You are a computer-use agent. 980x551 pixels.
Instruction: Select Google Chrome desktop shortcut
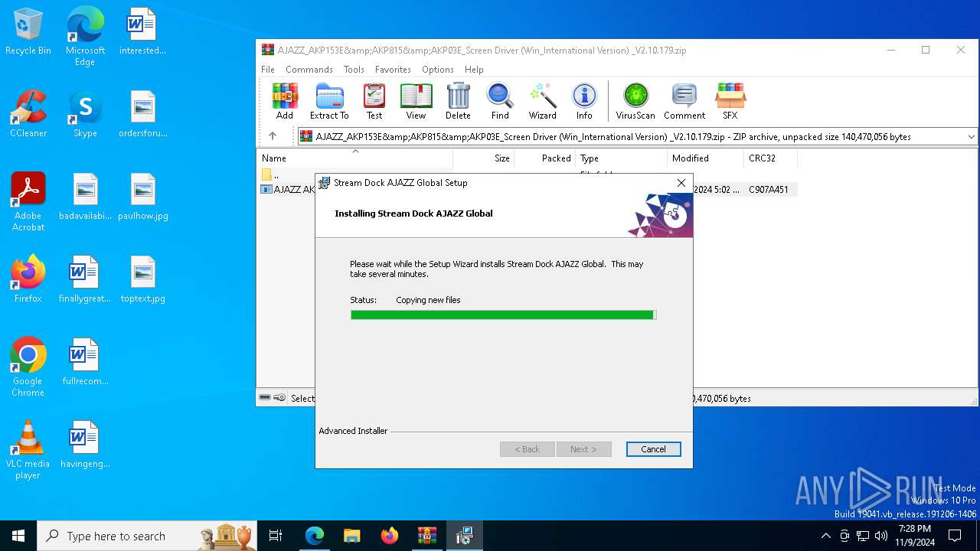click(28, 367)
